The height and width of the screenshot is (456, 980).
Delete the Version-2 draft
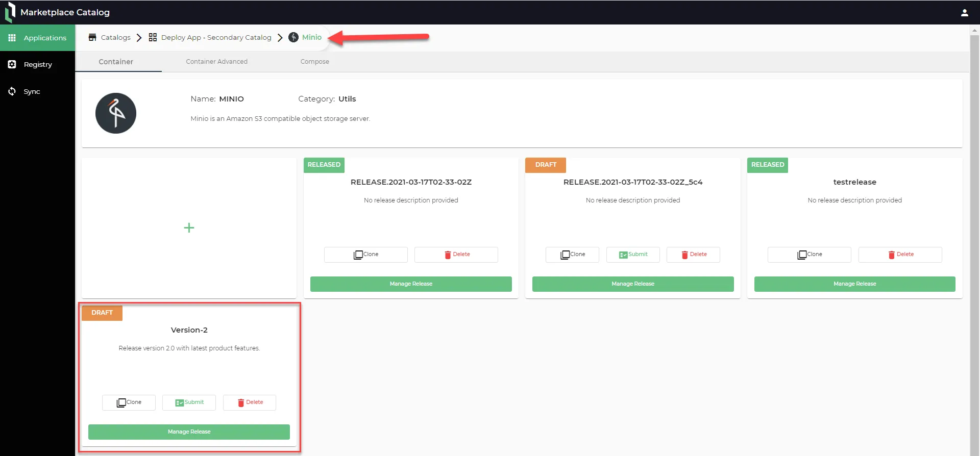click(250, 402)
